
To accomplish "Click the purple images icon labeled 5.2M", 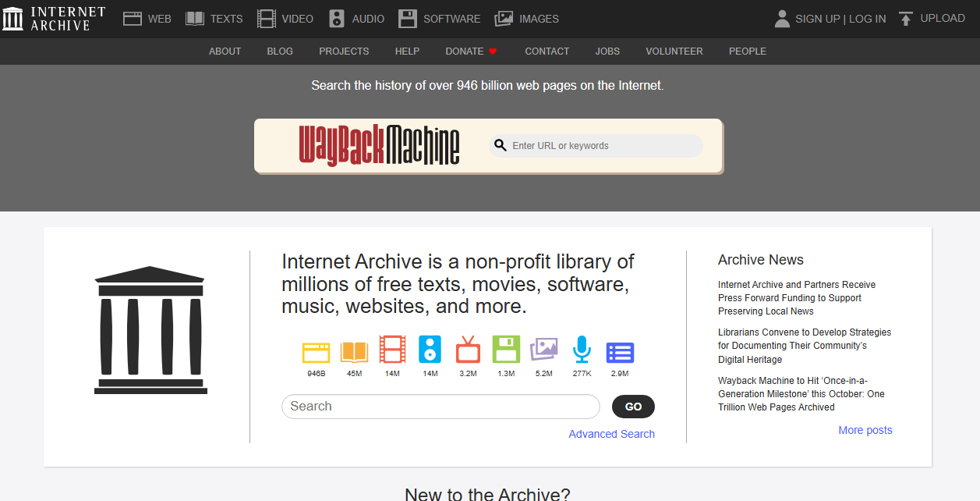I will coord(544,350).
